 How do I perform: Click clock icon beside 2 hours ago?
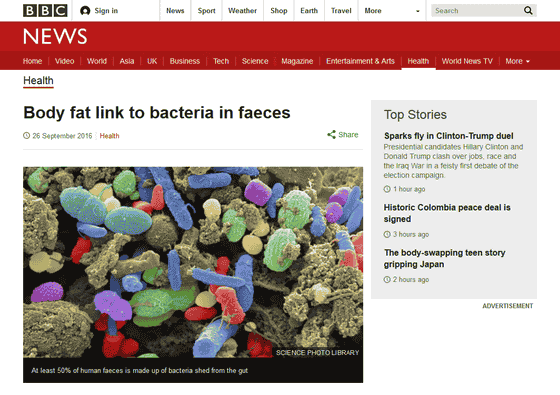click(387, 279)
